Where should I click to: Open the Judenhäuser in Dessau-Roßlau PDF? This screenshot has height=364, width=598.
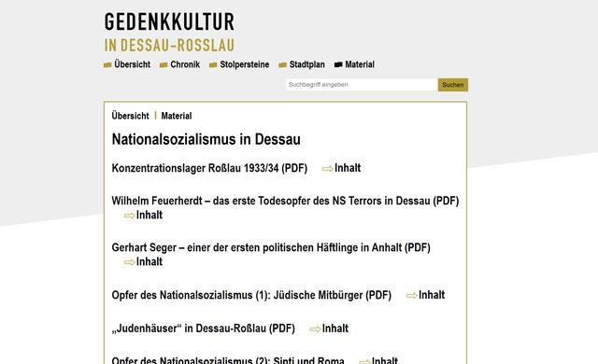204,329
